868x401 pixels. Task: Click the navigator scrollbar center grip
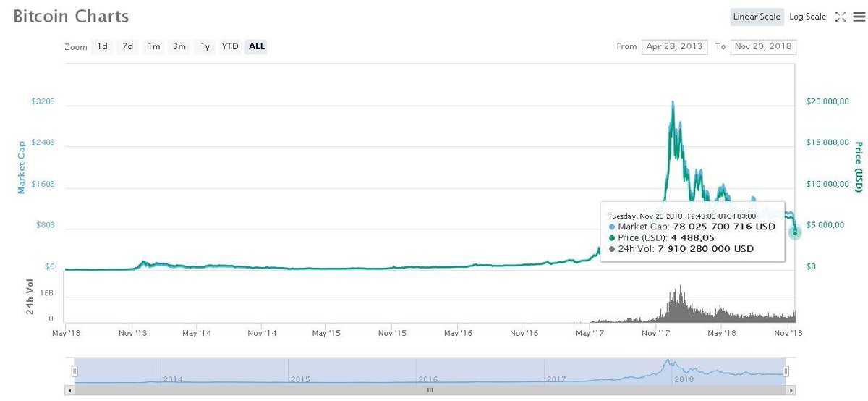click(x=430, y=389)
